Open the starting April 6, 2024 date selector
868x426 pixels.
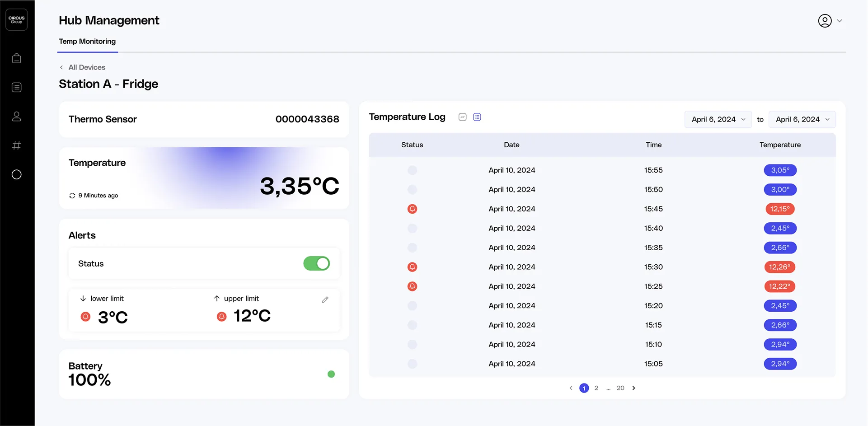(718, 119)
